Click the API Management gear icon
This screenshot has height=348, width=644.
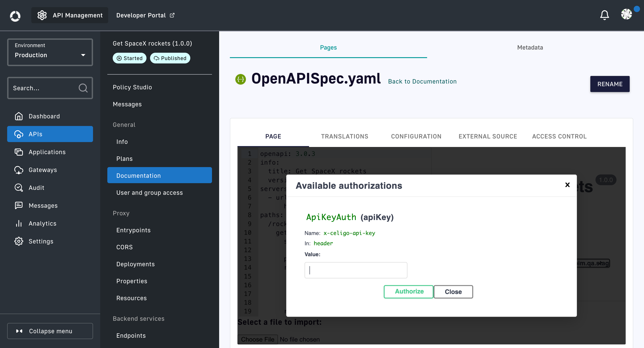[x=42, y=15]
